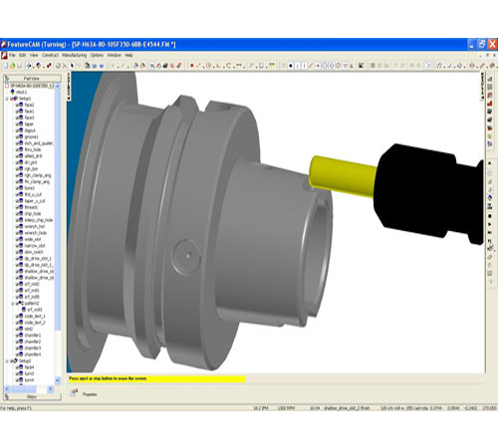498x448 pixels.
Task: Click the 1300 RPM status bar value
Action: click(x=286, y=408)
